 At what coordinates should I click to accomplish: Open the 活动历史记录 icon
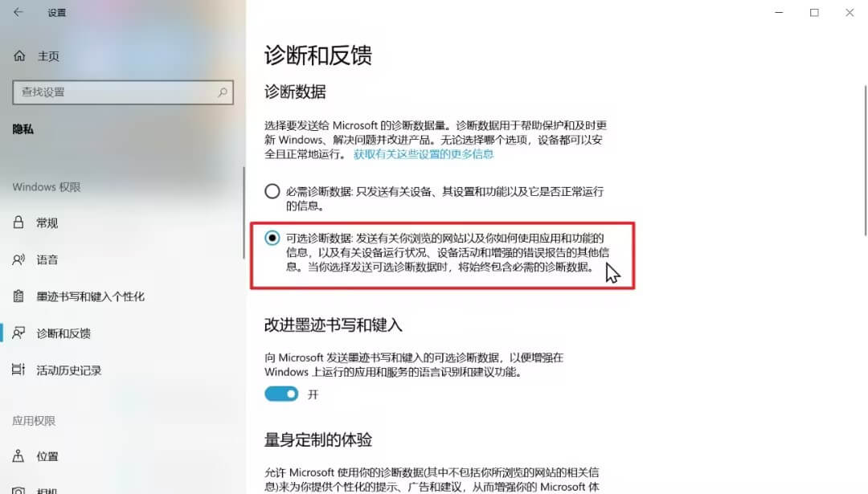click(18, 369)
